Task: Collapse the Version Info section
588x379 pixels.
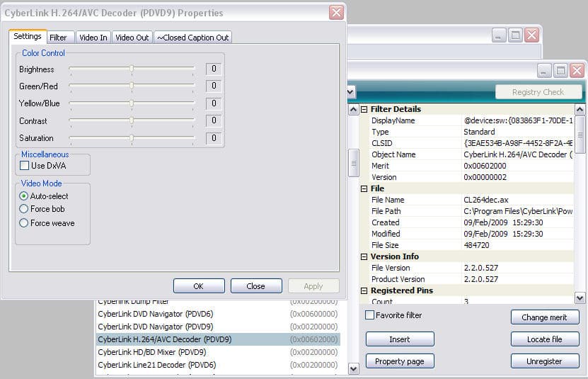Action: coord(364,256)
